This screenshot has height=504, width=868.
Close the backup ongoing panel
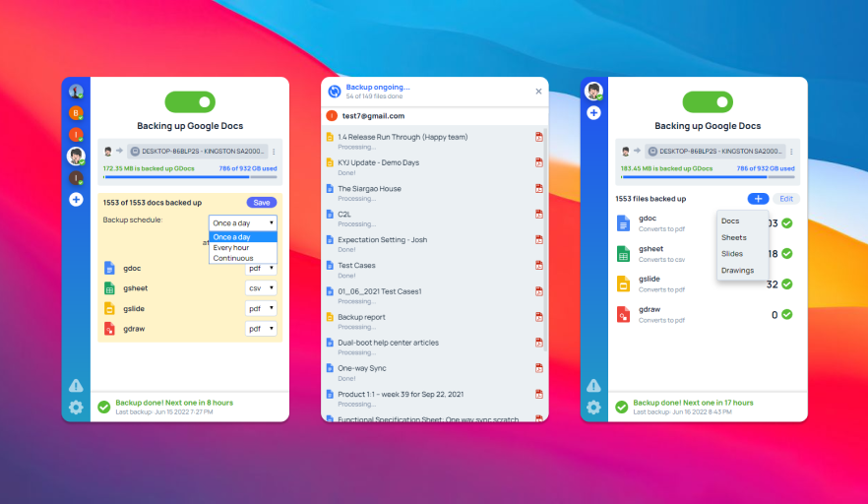point(538,92)
